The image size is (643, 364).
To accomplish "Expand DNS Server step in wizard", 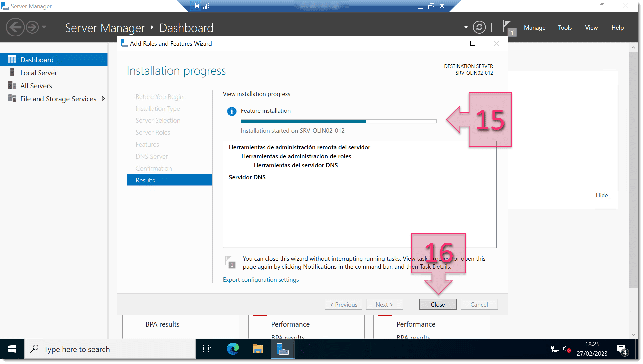I will point(152,156).
